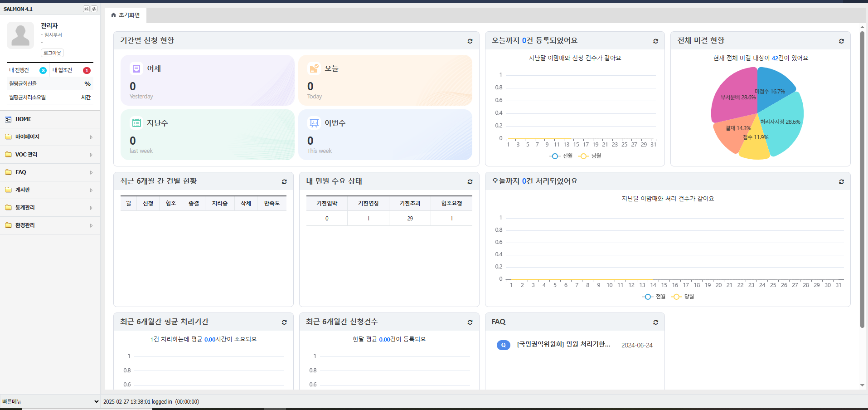
Task: Click the 내 협조건 count badge
Action: 87,70
